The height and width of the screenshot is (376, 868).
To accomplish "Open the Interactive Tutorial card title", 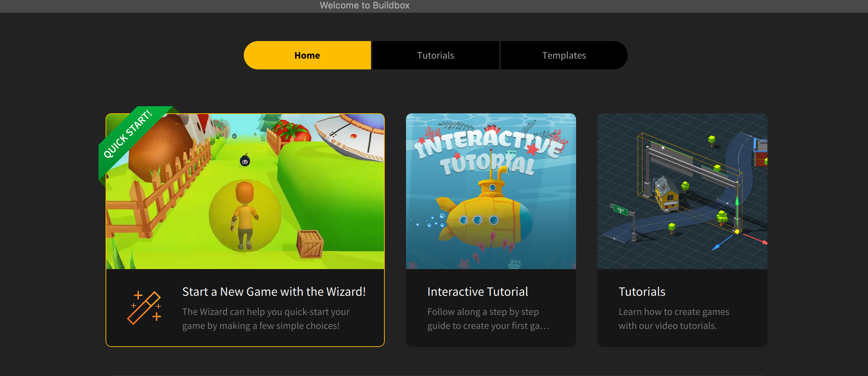I will pos(478,292).
